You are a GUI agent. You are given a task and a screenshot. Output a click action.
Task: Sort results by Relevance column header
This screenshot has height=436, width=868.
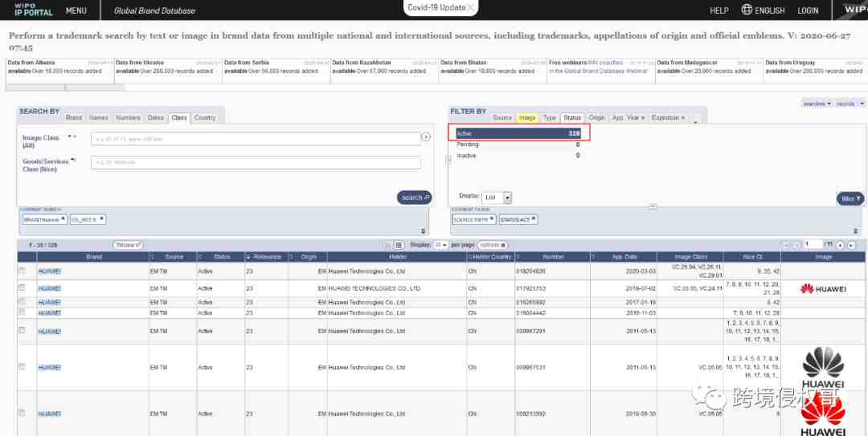click(267, 257)
